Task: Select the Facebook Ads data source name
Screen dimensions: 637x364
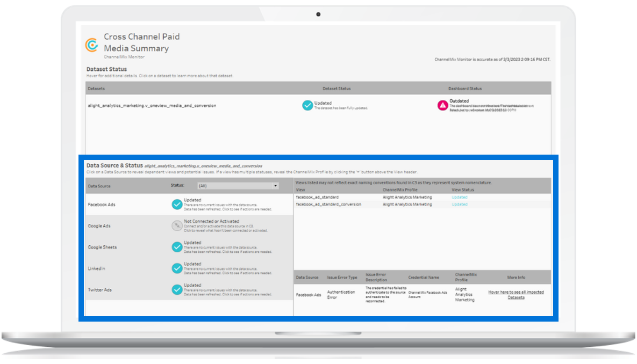Action: (x=102, y=205)
